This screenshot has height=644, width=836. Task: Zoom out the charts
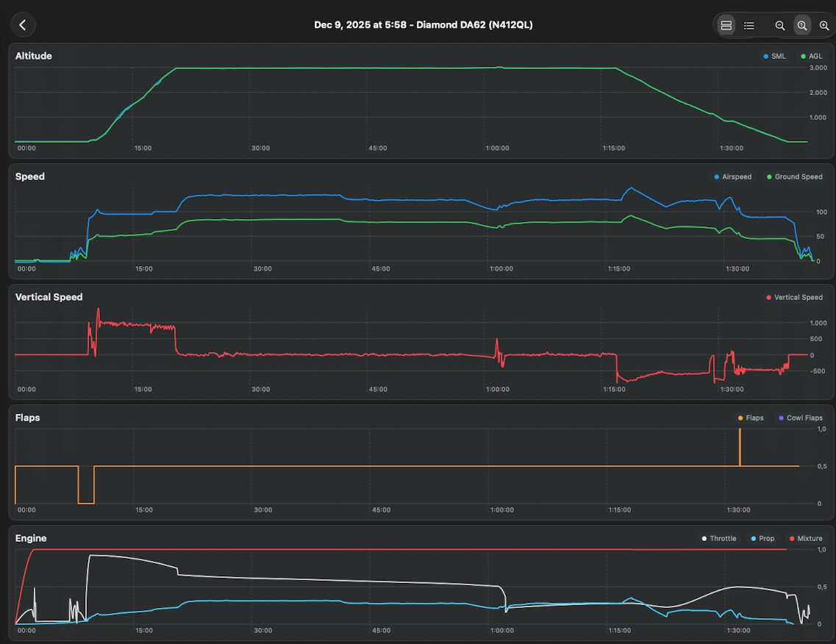[779, 26]
